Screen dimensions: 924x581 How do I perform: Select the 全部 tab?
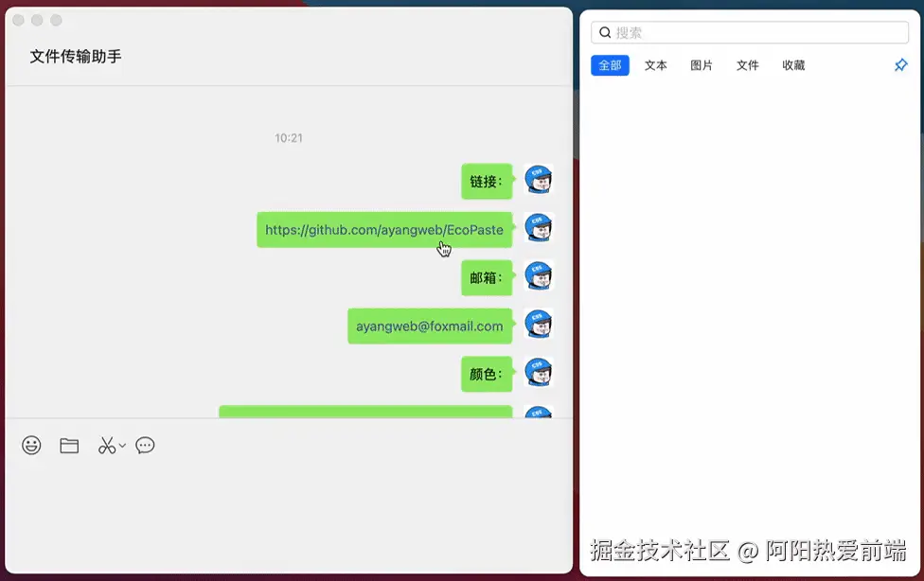tap(609, 65)
